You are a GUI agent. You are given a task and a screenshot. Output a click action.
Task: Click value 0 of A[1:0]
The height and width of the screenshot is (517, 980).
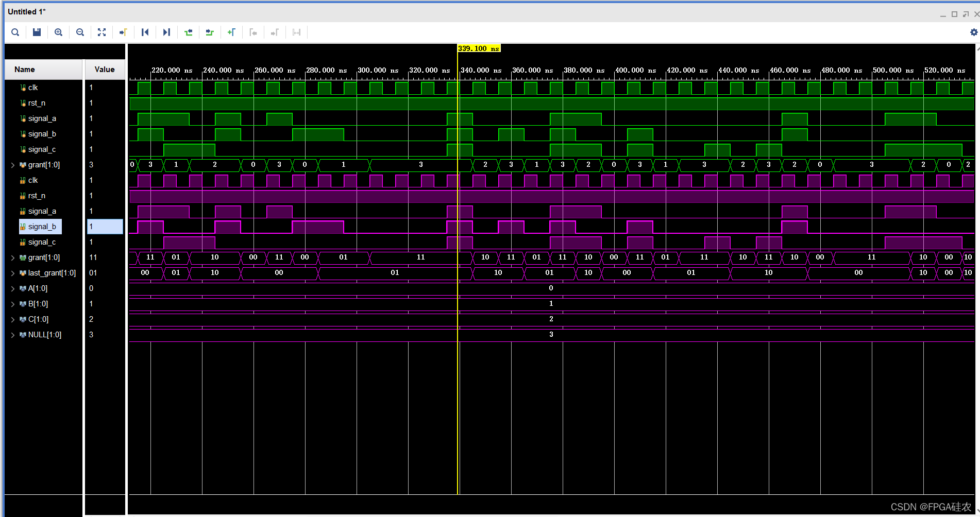[x=91, y=288]
